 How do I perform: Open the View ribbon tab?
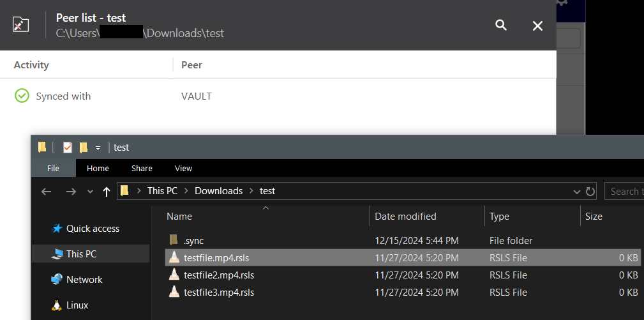[x=183, y=168]
